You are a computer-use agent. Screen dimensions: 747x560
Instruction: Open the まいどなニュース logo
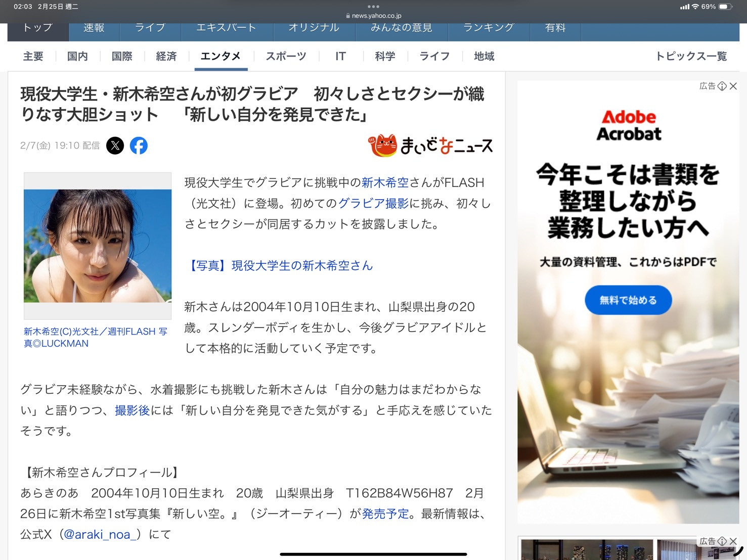point(429,146)
